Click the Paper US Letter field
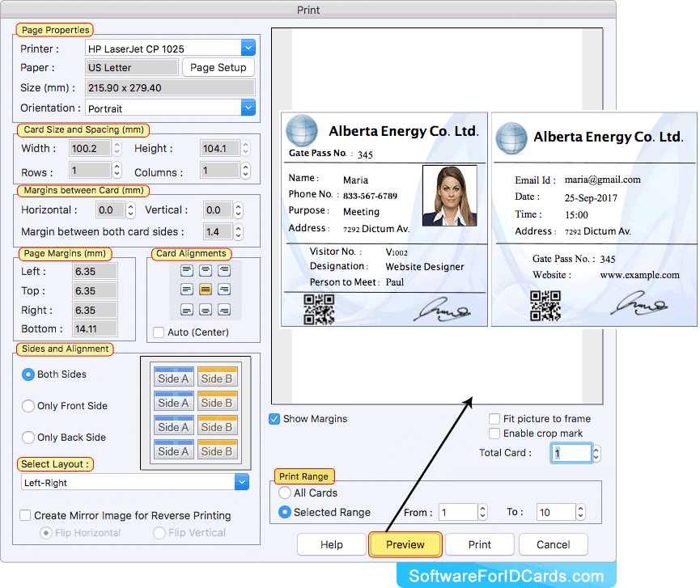 tap(132, 67)
